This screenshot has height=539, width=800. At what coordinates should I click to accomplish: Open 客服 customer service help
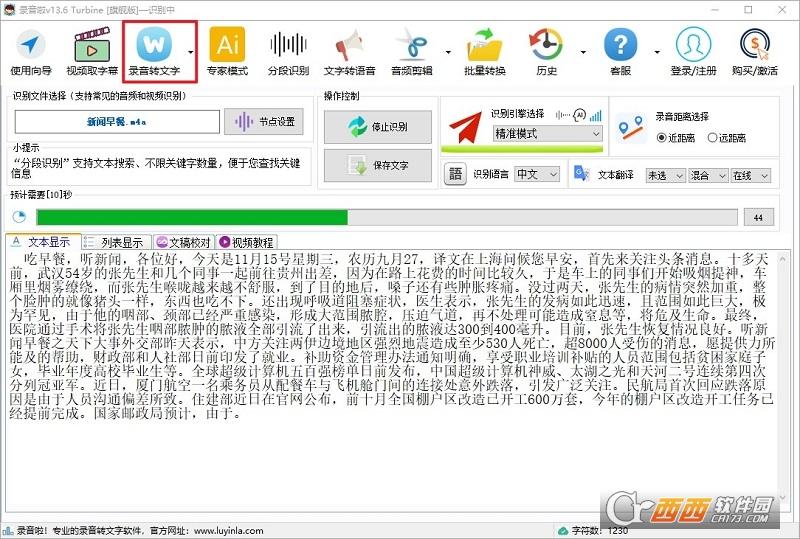click(620, 52)
